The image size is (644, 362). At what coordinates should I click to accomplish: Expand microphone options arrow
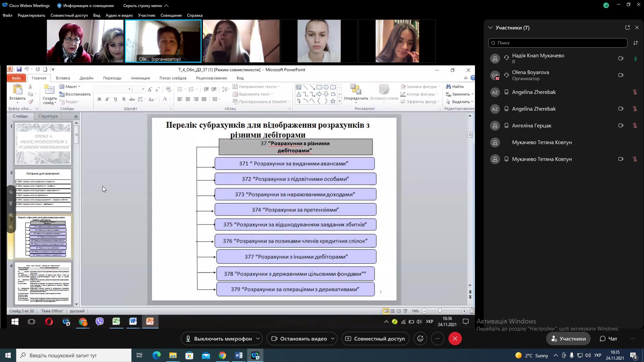pyautogui.click(x=258, y=339)
